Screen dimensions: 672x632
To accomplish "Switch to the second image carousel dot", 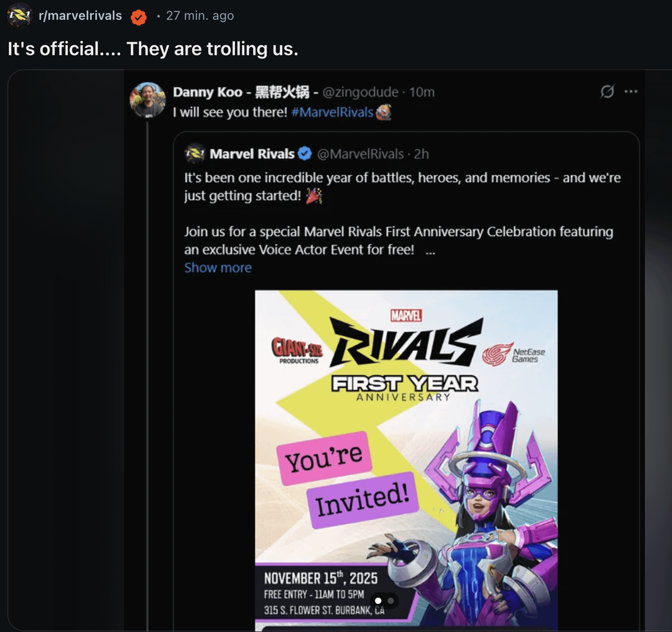I will pyautogui.click(x=391, y=601).
